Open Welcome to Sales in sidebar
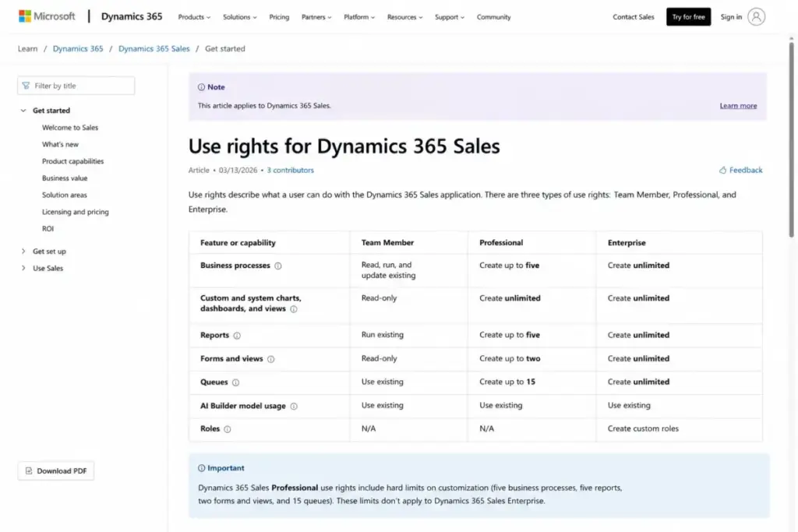798x532 pixels. (69, 128)
